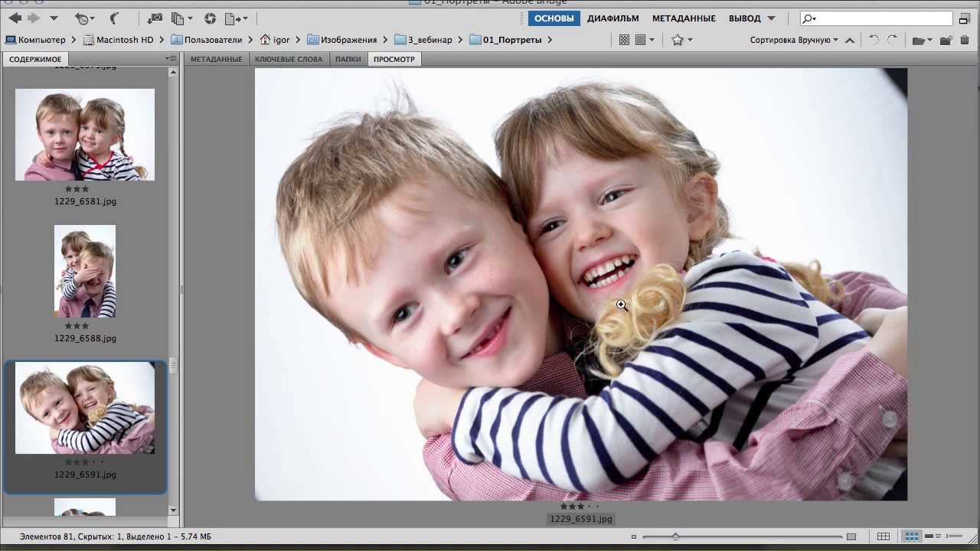This screenshot has height=551, width=980.
Task: Switch to МЕТАДАННЫЕ workspace
Action: pyautogui.click(x=684, y=18)
